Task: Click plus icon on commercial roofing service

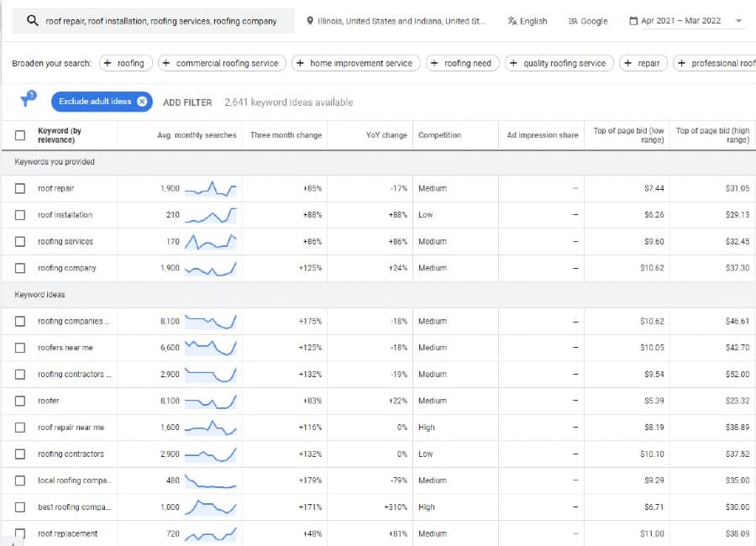Action: (165, 63)
